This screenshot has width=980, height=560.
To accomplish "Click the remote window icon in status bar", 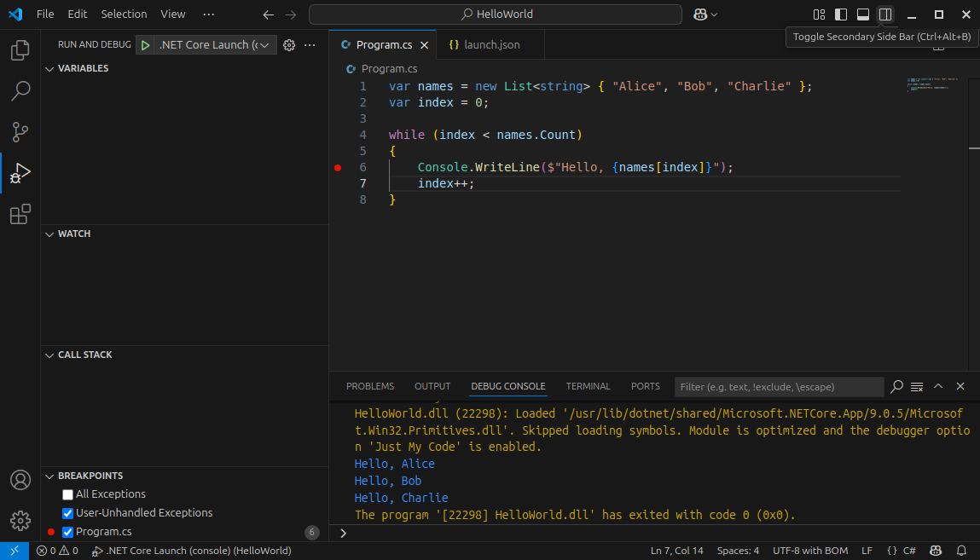I will click(x=14, y=551).
